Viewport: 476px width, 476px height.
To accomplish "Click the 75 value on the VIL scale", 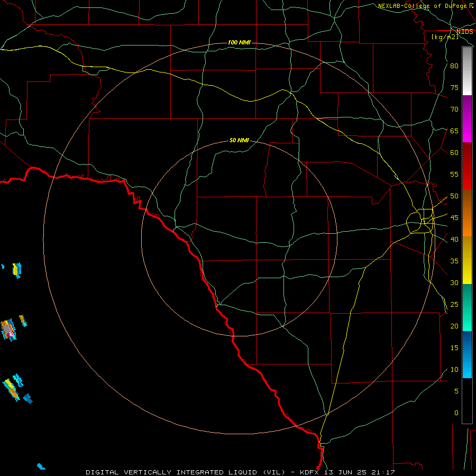I will (x=454, y=87).
